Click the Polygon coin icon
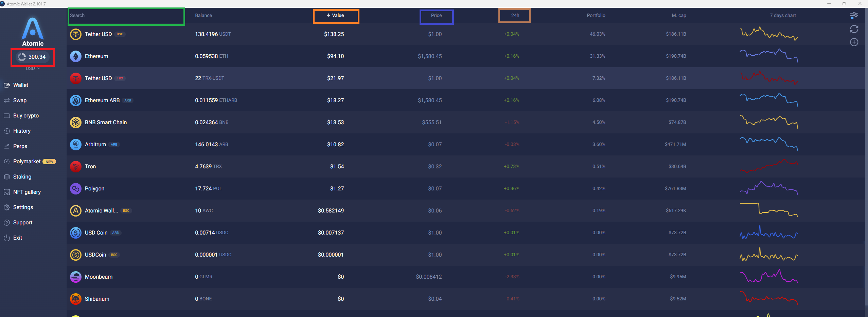 tap(75, 189)
